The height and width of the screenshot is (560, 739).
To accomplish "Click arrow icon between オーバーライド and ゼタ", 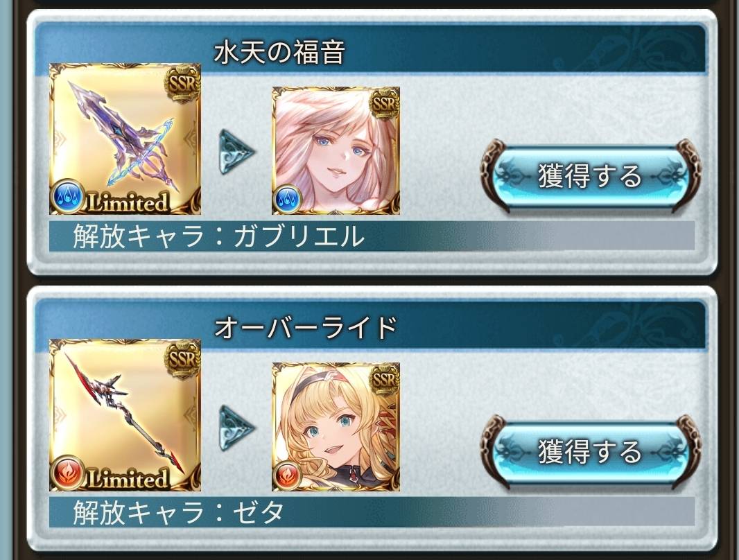I will pos(236,428).
